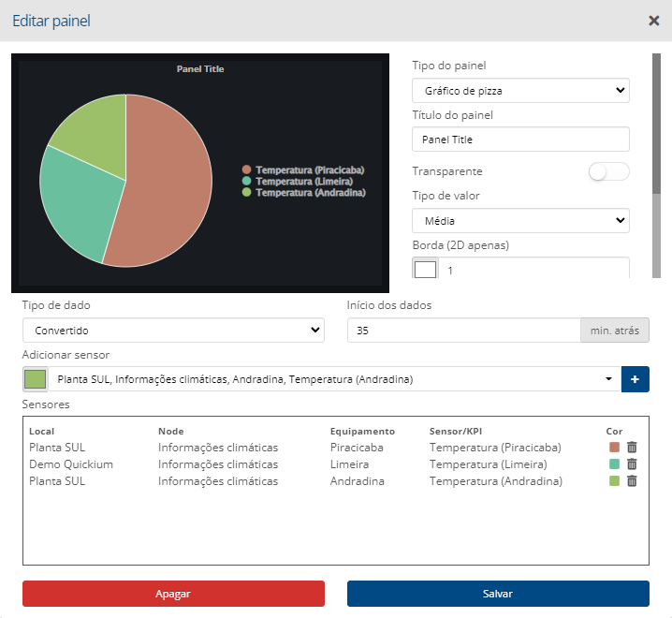The height and width of the screenshot is (618, 672).
Task: Toggle the Transparente switch
Action: (x=608, y=171)
